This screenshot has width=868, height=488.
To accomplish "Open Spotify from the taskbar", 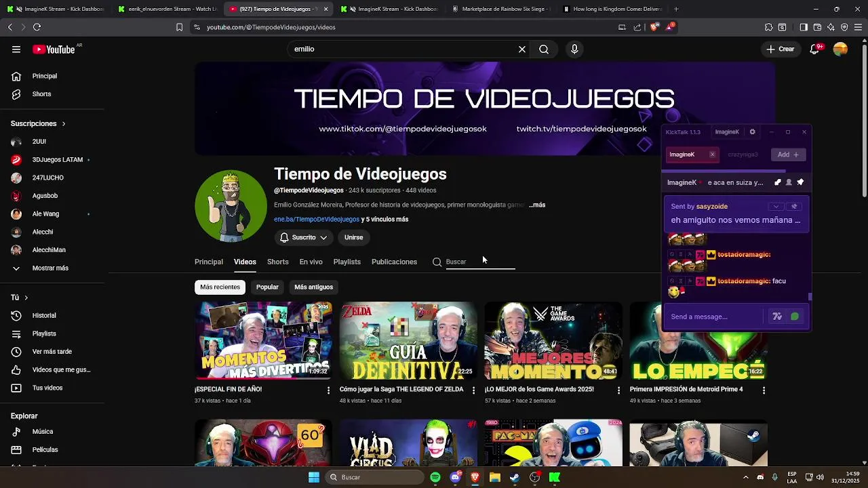I will point(435,477).
